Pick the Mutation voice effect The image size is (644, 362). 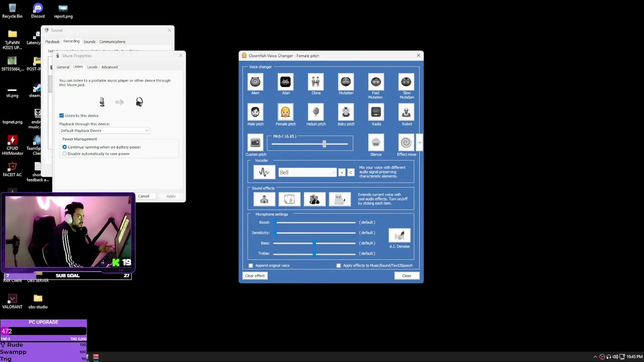(346, 82)
